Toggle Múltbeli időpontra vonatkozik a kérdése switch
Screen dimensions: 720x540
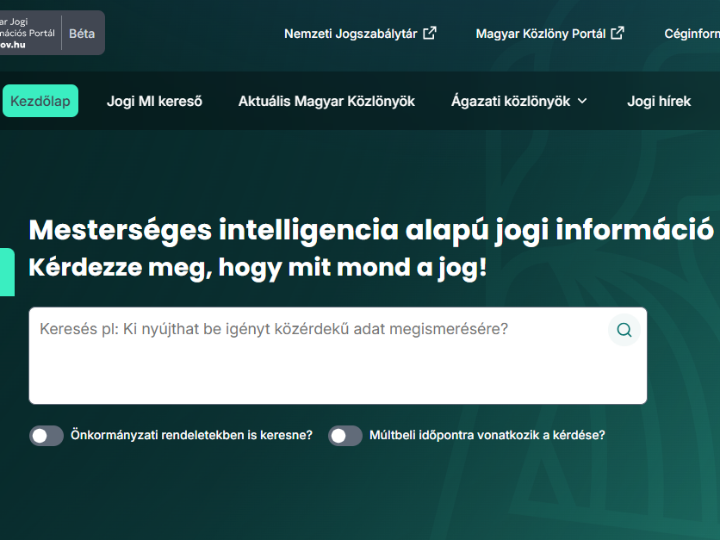point(345,436)
